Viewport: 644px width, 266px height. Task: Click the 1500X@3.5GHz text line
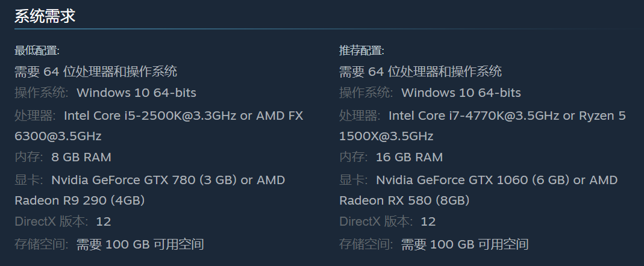tap(386, 136)
